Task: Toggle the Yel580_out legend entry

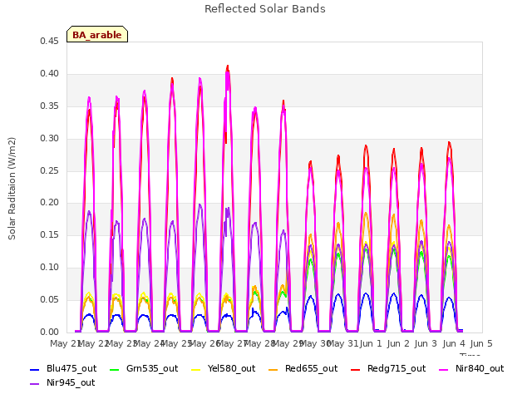Action: point(224,368)
